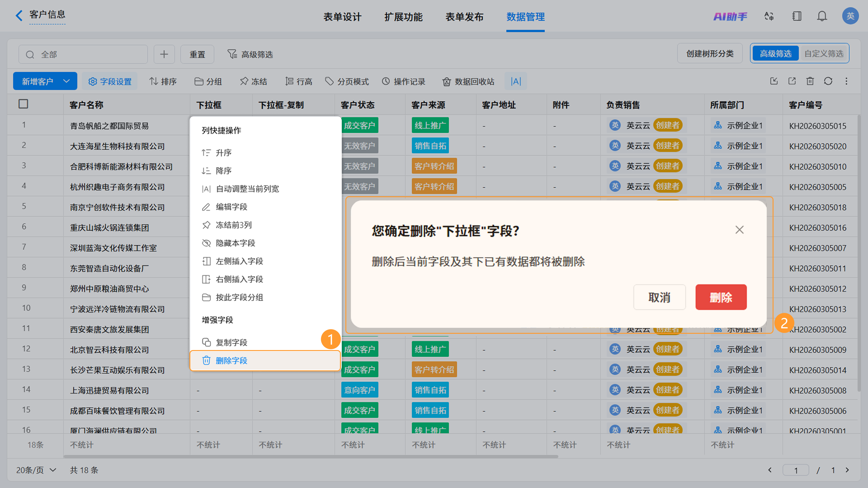Screen dimensions: 868x488
Task: Click the 客户名称 column header
Action: [x=127, y=105]
